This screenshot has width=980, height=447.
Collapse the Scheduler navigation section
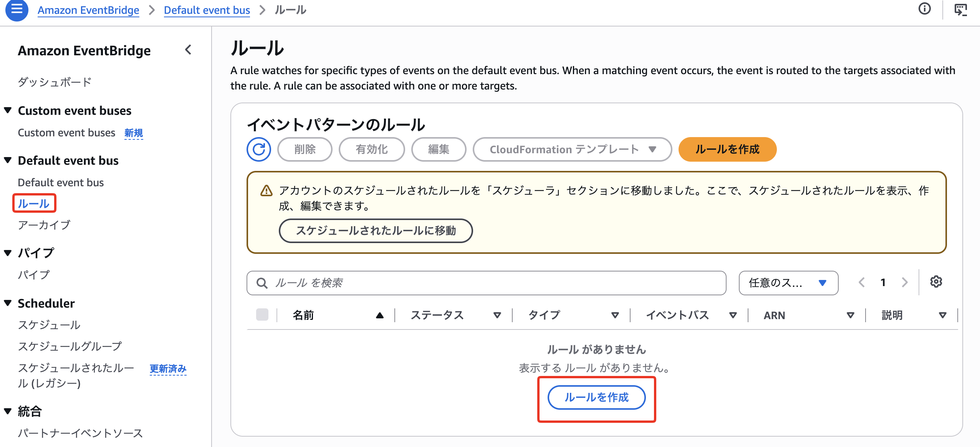(x=8, y=303)
